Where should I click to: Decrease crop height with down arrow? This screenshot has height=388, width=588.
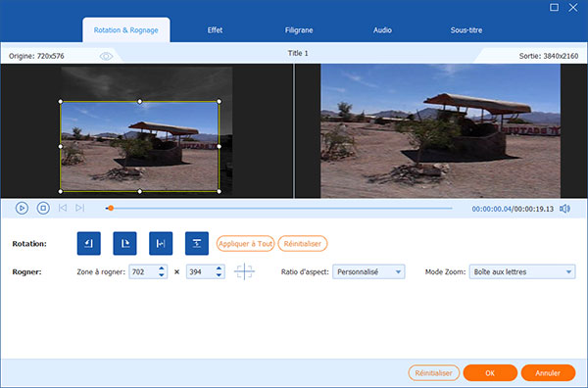[x=219, y=275]
